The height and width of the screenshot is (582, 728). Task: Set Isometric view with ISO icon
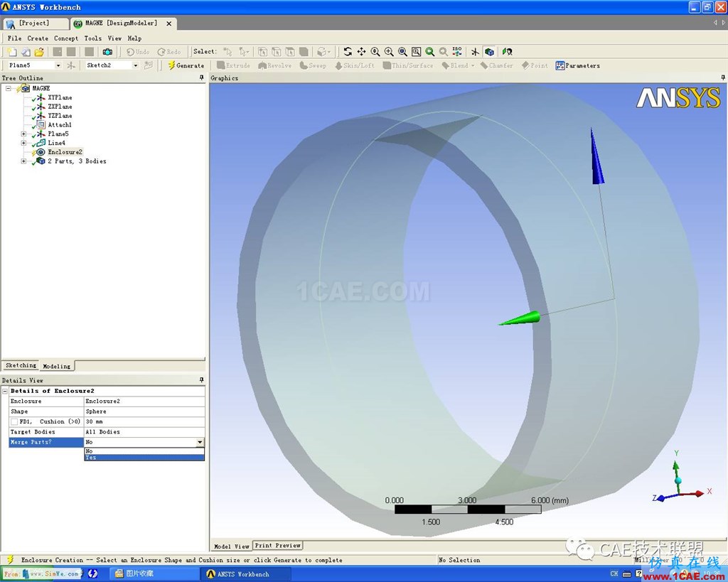pyautogui.click(x=457, y=52)
